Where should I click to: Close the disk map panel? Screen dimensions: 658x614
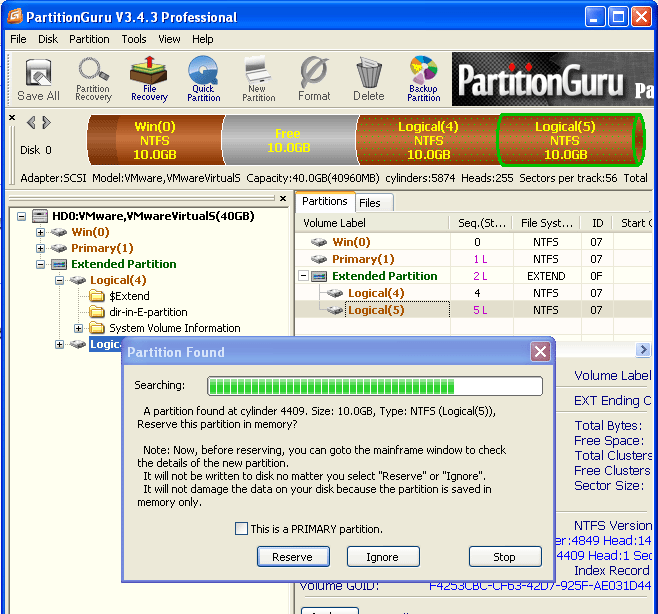click(x=12, y=118)
